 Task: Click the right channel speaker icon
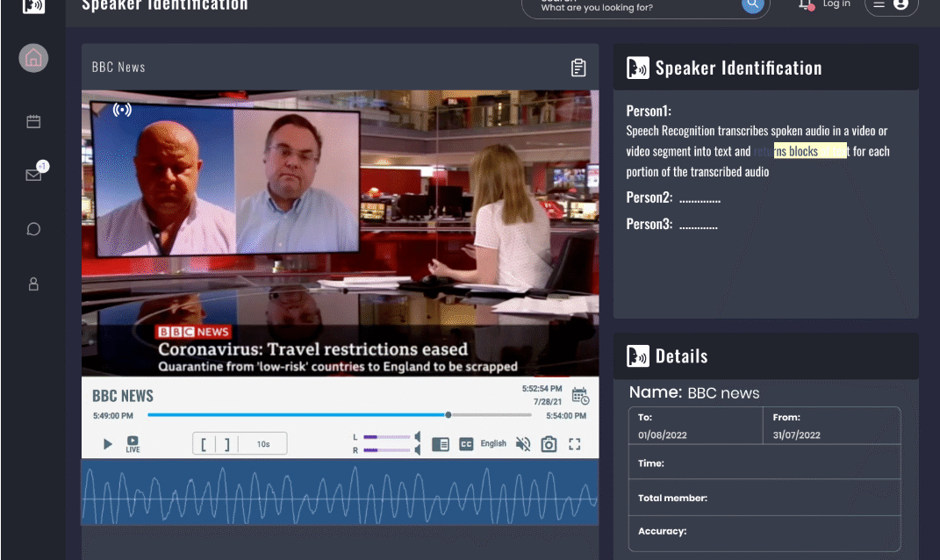418,449
